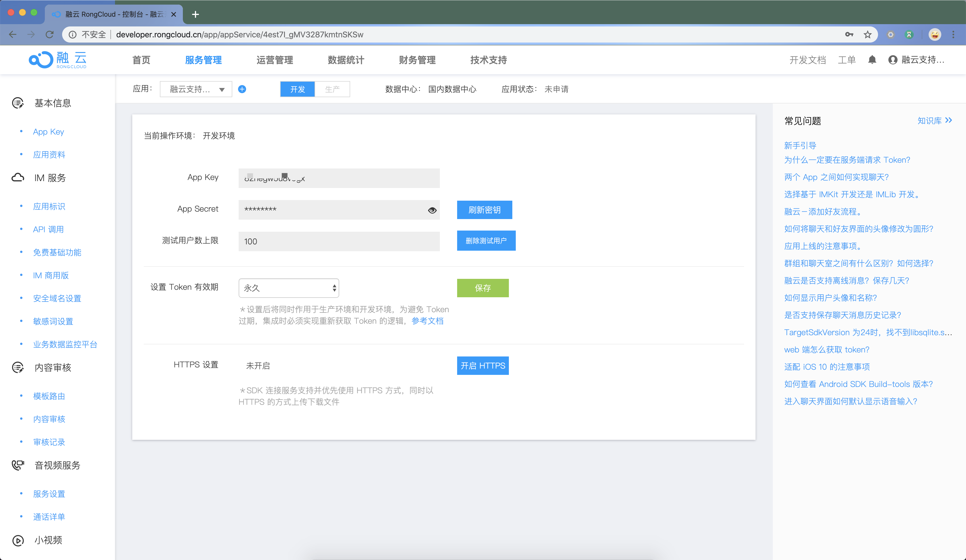966x560 pixels.
Task: Reload the page
Action: coord(49,34)
